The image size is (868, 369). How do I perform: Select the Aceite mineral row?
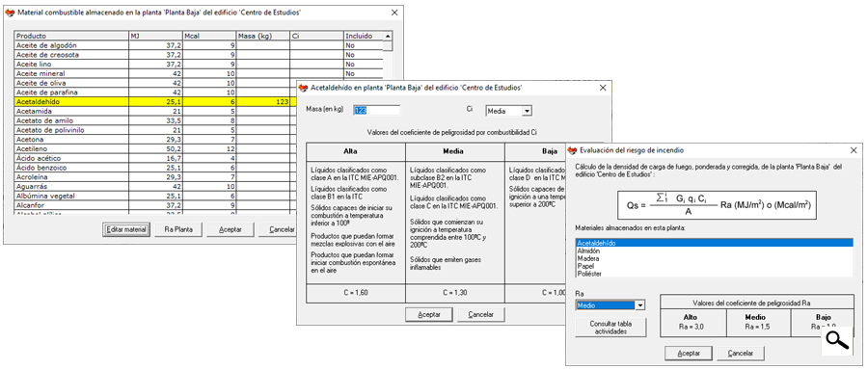click(x=199, y=73)
